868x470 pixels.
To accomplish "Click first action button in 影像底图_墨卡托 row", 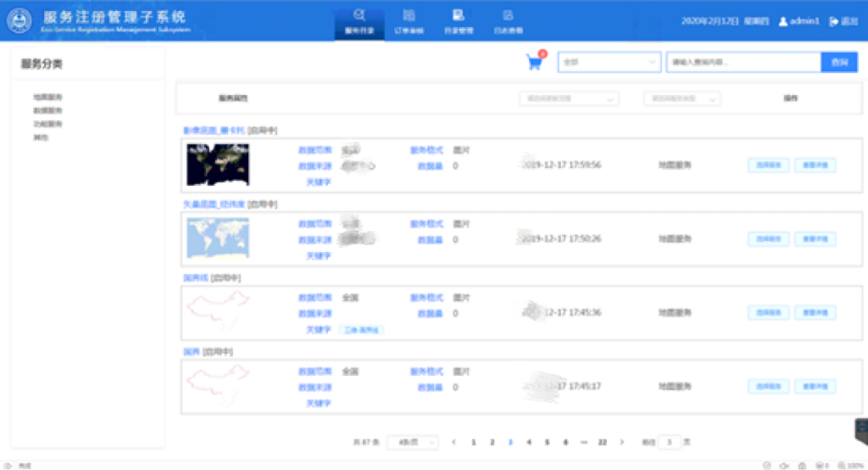I will click(768, 165).
